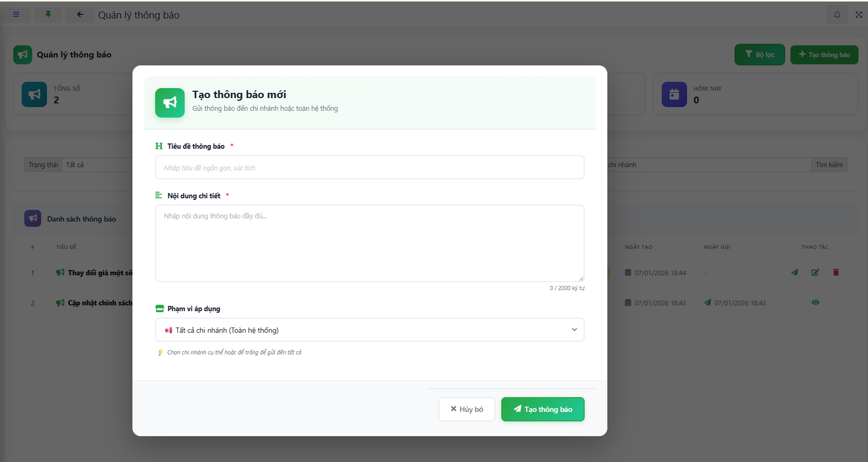Click the hamburger menu icon
The image size is (868, 462).
16,15
